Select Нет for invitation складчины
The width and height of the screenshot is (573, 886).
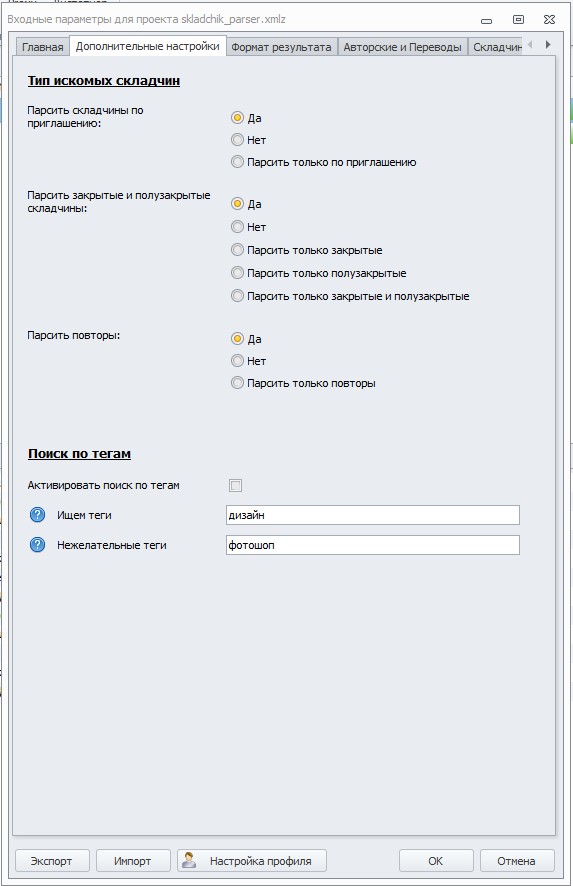click(x=237, y=140)
